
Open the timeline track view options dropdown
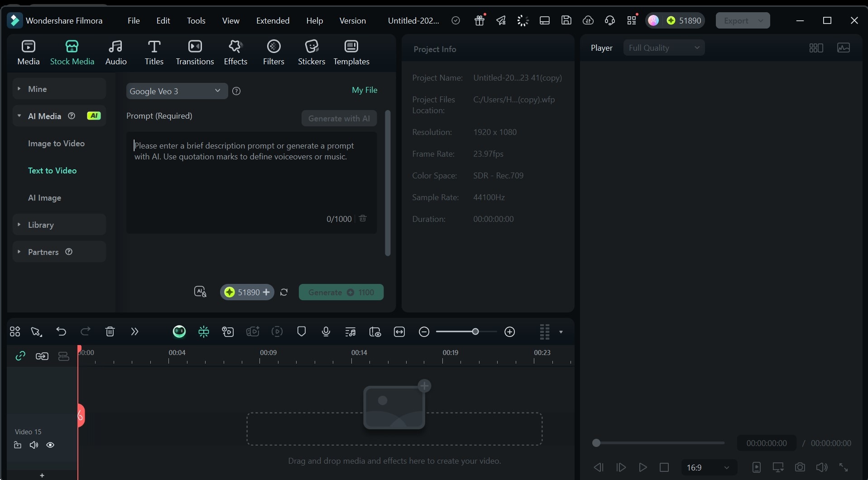click(x=561, y=332)
